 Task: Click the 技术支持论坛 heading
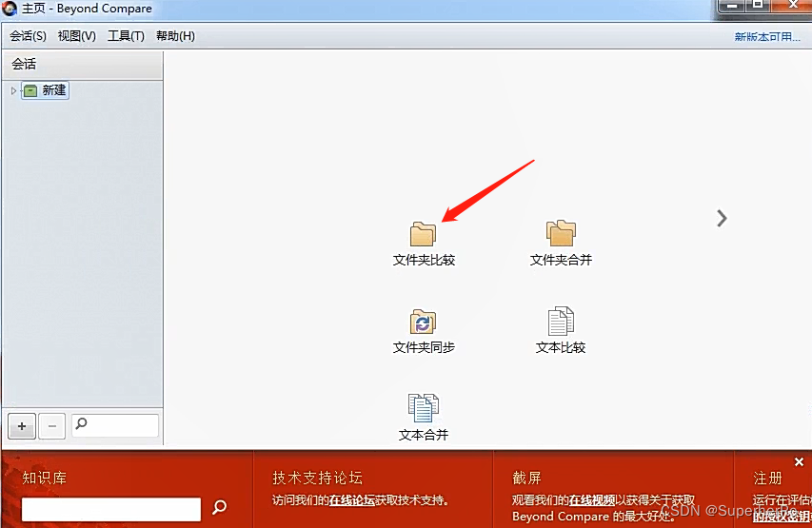point(317,478)
